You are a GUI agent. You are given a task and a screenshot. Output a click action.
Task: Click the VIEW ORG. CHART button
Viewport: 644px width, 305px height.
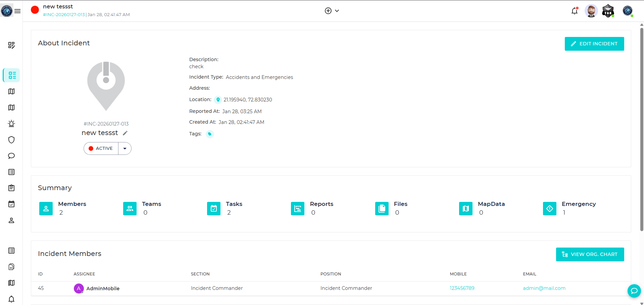click(590, 254)
